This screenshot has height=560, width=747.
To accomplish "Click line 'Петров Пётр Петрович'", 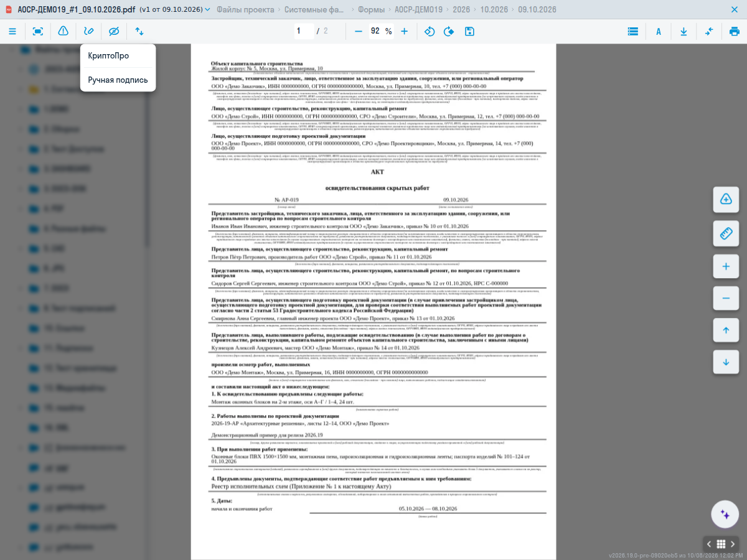I will (321, 256).
